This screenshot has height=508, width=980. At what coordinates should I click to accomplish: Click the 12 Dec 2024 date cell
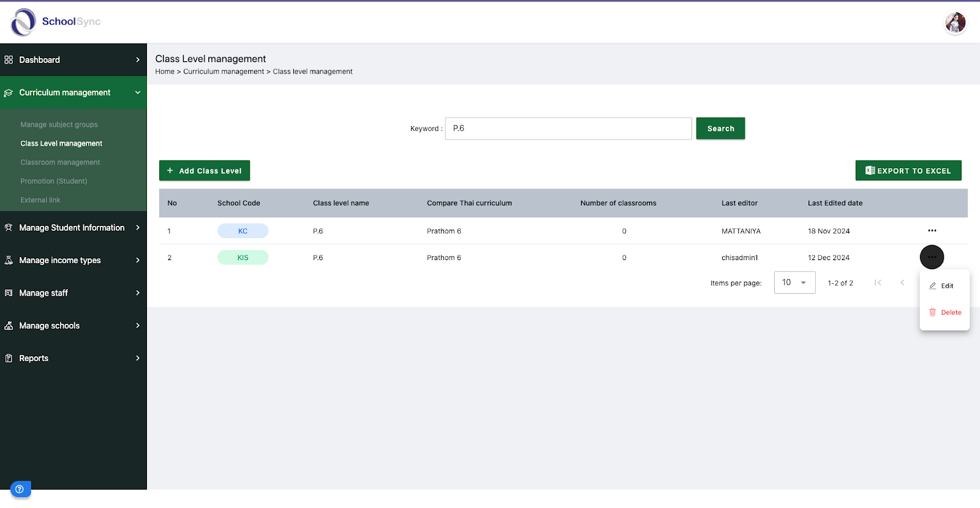[829, 258]
